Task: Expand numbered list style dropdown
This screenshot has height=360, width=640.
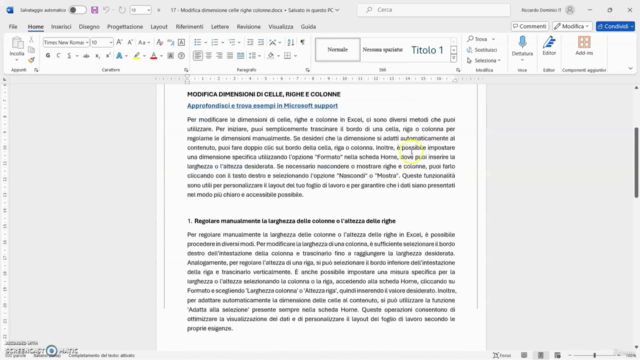Action: pyautogui.click(x=222, y=42)
